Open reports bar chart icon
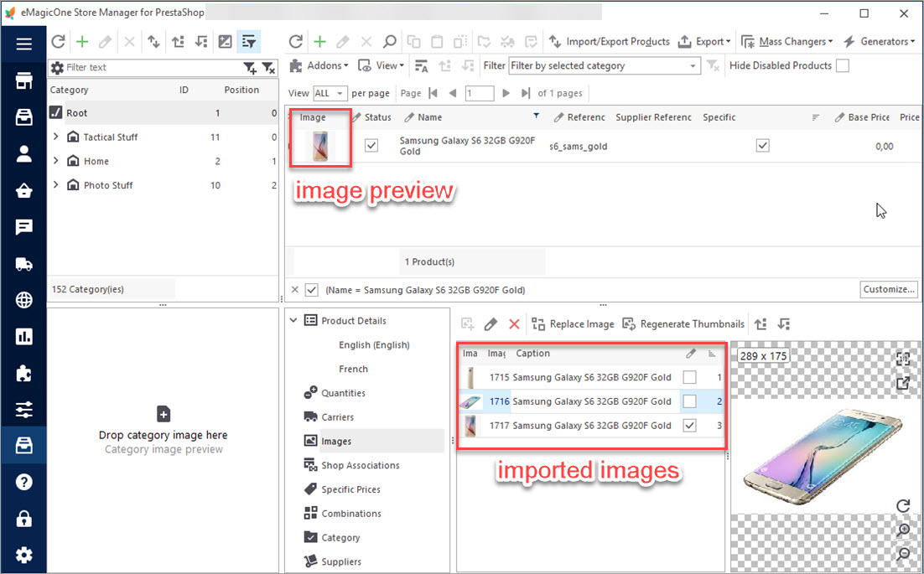The image size is (924, 574). (23, 337)
